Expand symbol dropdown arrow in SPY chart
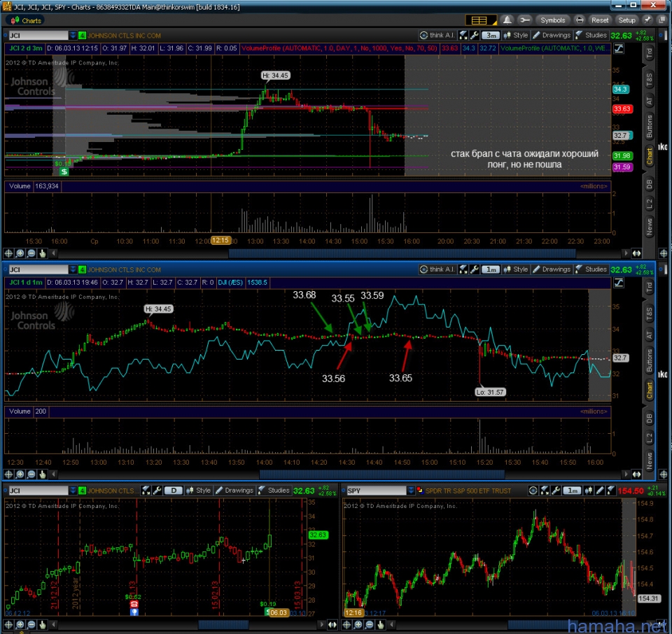 point(411,491)
